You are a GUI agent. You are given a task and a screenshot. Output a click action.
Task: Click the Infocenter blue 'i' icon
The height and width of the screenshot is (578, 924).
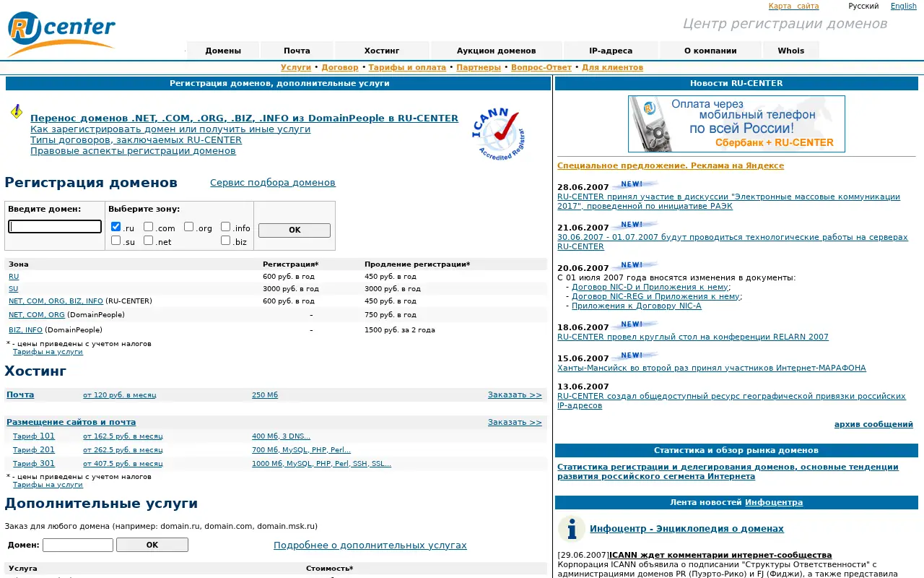click(x=572, y=529)
